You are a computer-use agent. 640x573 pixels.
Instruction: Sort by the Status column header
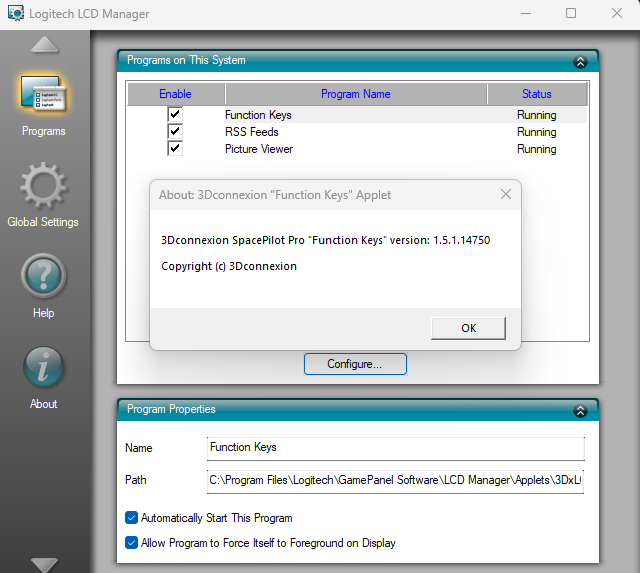(x=537, y=94)
